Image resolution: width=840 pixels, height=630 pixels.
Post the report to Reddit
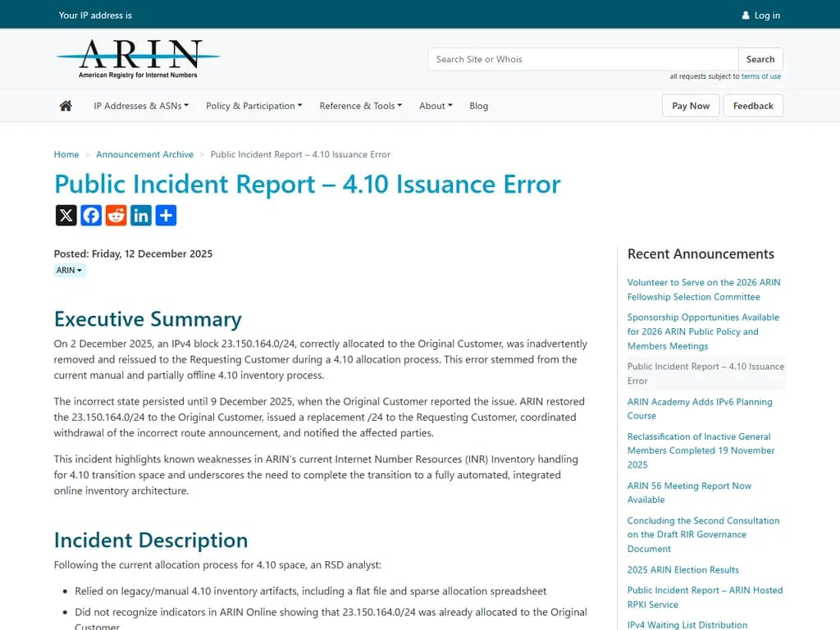coord(116,215)
